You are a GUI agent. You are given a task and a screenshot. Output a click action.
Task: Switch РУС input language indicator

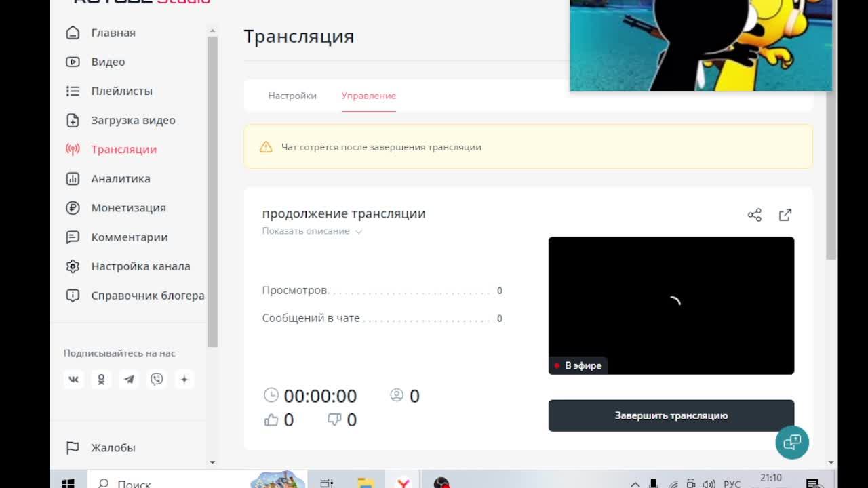pyautogui.click(x=732, y=484)
